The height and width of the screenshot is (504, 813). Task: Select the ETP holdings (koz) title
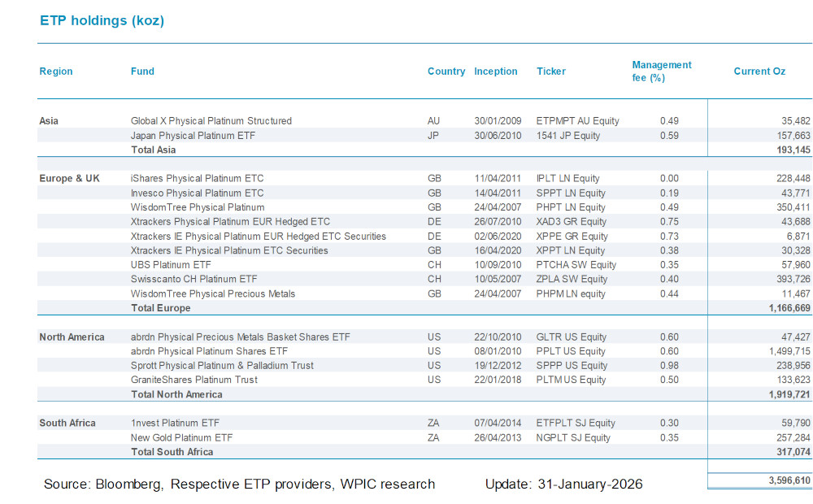102,20
